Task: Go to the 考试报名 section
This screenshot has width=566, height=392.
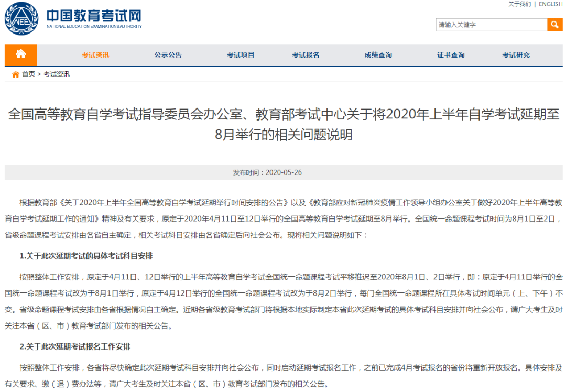Action: (306, 55)
